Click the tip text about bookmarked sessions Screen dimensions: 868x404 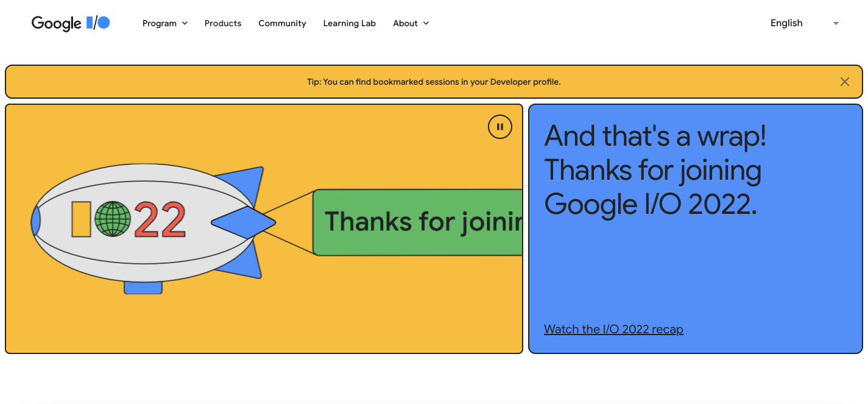pos(434,82)
